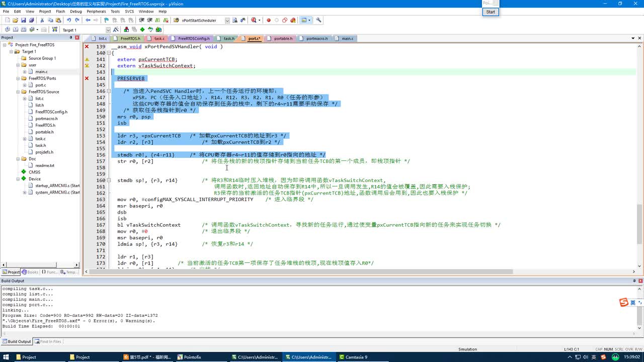Translate the current file icon
Screen dimensions: 644x362
click(7, 30)
